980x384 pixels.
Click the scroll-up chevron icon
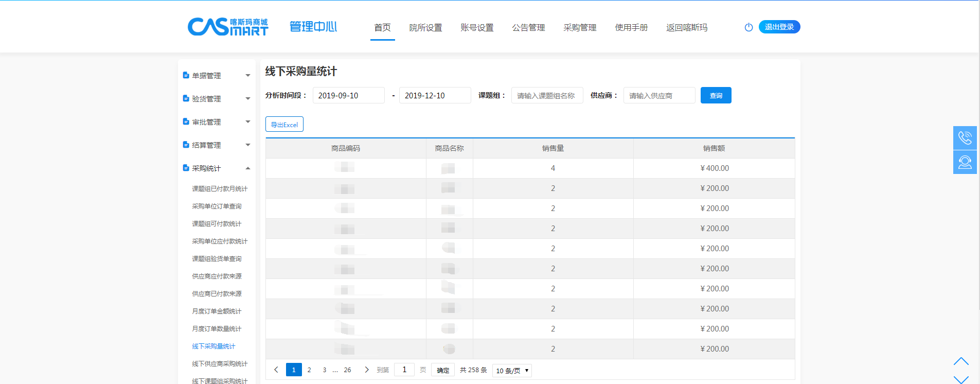960,361
